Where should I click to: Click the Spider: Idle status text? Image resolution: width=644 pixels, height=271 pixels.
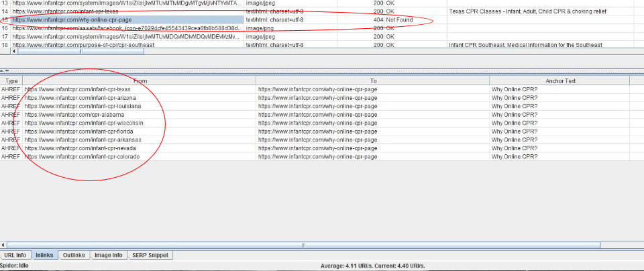point(14,266)
